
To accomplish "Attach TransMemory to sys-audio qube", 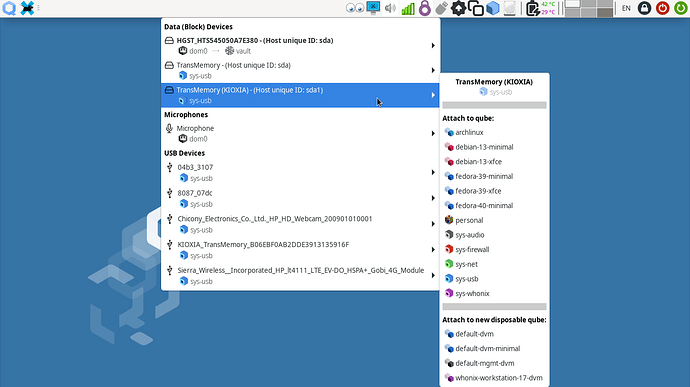I will pyautogui.click(x=494, y=235).
